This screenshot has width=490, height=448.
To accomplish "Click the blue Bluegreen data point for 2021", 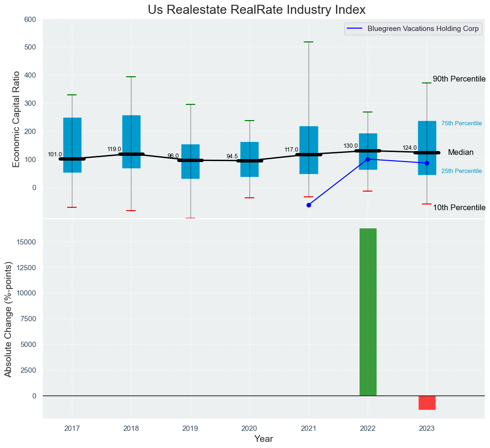I will coord(309,205).
